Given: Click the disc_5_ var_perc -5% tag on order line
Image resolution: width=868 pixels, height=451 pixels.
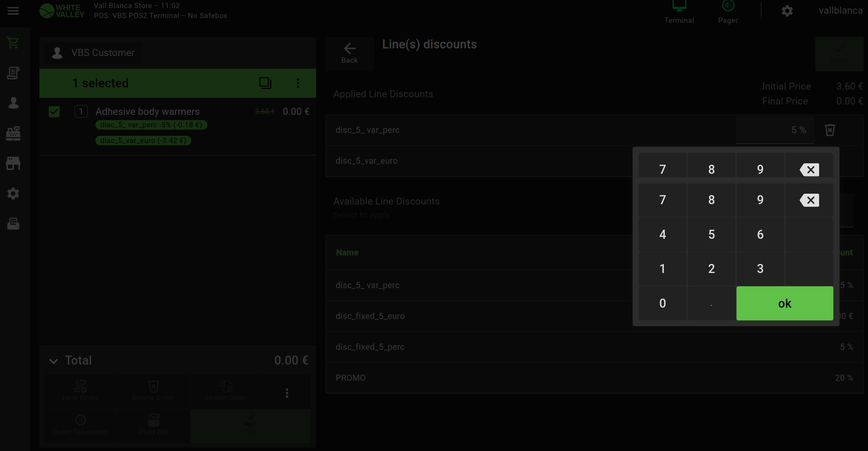Looking at the screenshot, I should [x=151, y=125].
